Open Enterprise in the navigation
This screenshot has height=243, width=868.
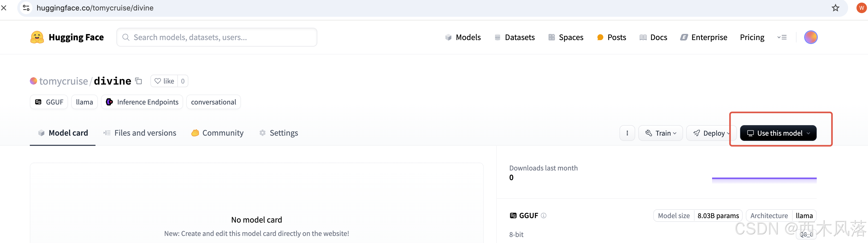point(703,37)
